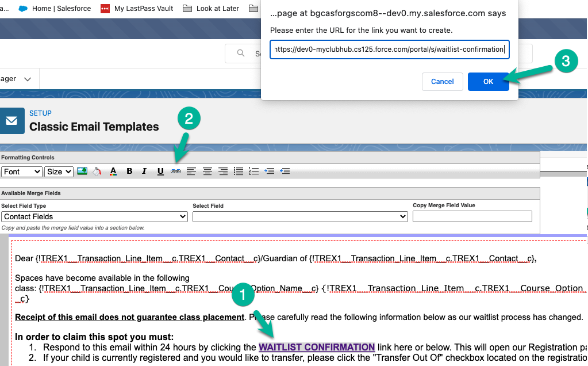Screen dimensions: 588x366
Task: Select center text alignment
Action: [207, 171]
